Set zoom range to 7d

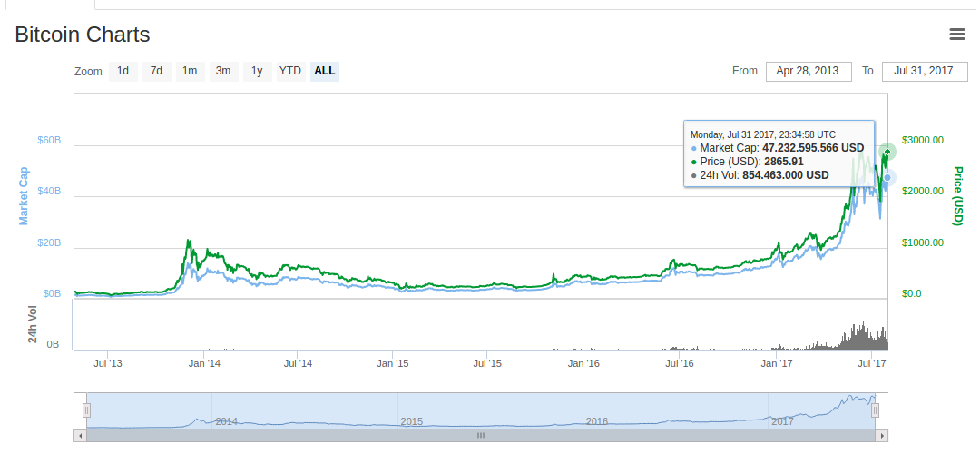click(156, 71)
